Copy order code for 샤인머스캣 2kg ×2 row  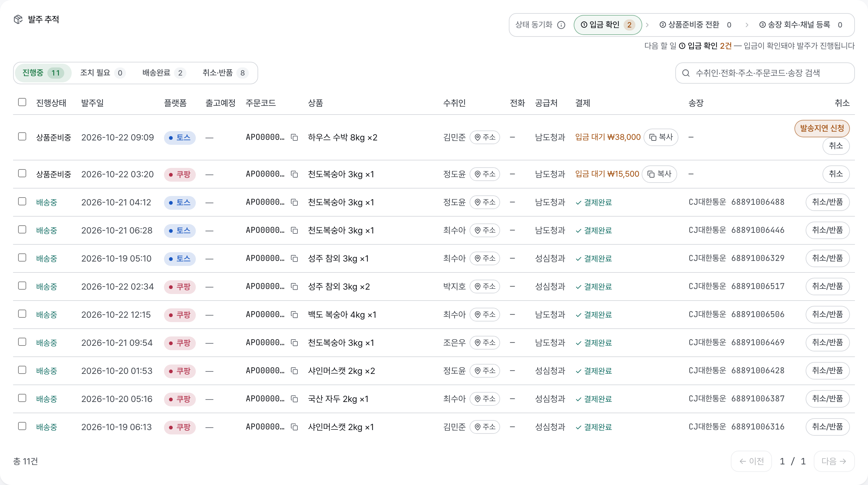tap(294, 371)
